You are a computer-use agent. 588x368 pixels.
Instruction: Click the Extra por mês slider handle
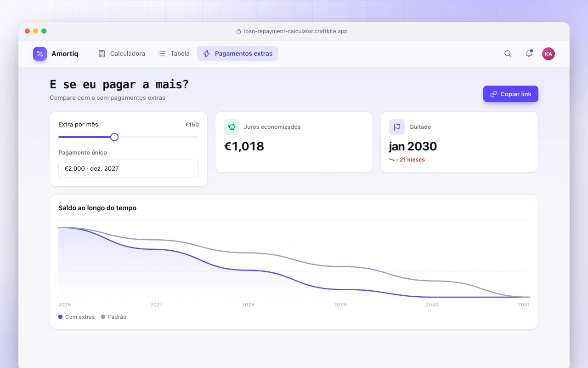coord(114,137)
